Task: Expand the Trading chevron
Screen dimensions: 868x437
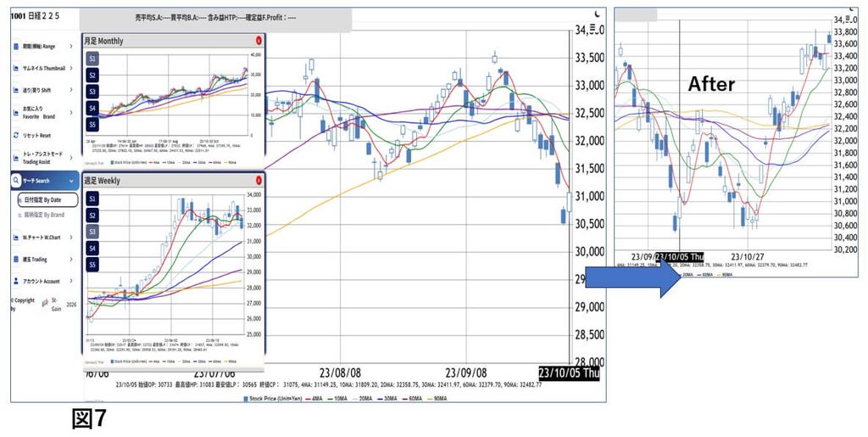Action: coord(71,259)
